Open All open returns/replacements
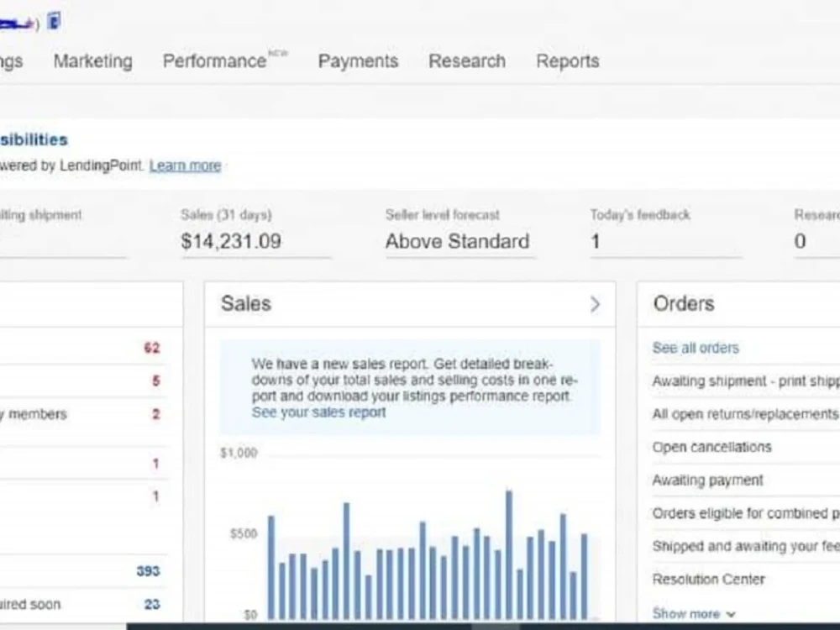Image resolution: width=840 pixels, height=630 pixels. point(745,414)
